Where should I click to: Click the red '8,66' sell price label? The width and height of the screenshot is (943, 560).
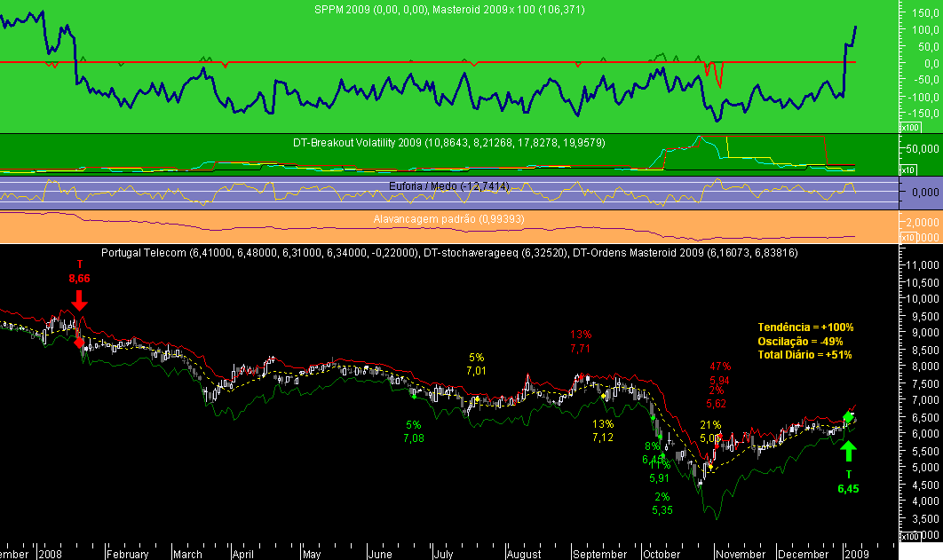pos(79,278)
